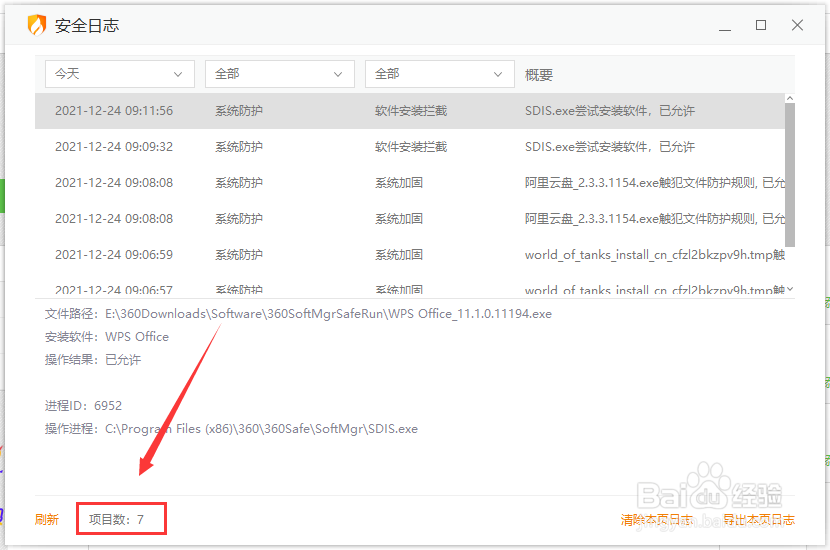Click 导出本页日志 link

click(759, 520)
